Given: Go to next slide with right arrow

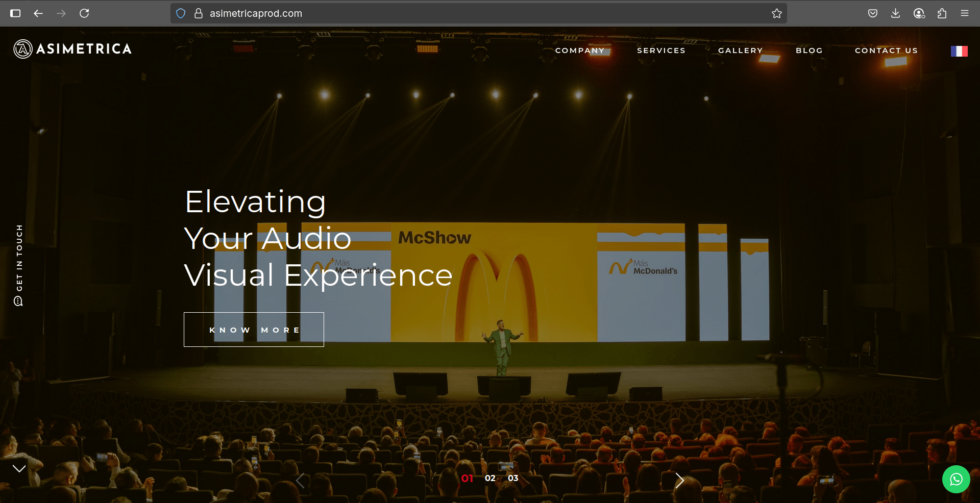Looking at the screenshot, I should 679,481.
